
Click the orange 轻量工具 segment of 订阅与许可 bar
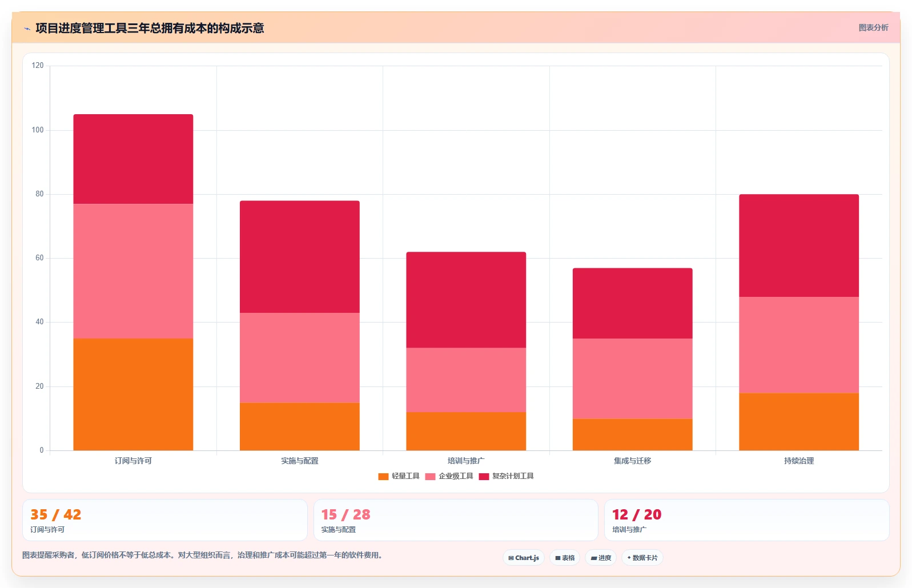[133, 394]
